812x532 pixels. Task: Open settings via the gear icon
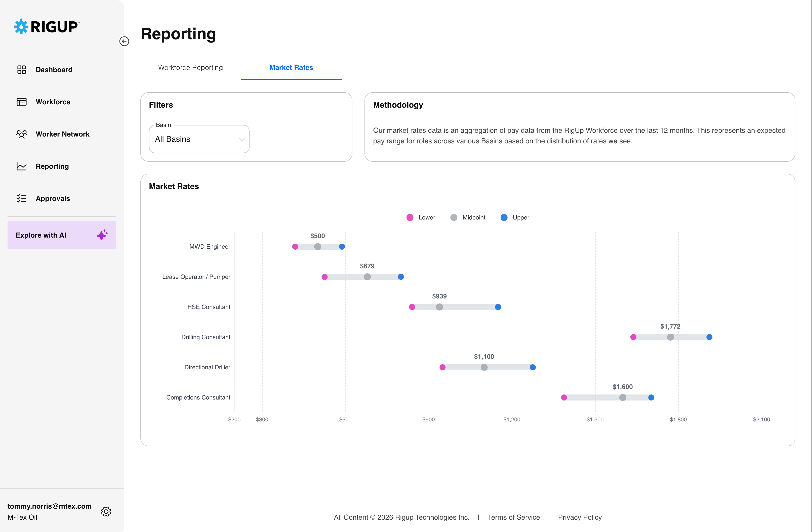point(106,512)
